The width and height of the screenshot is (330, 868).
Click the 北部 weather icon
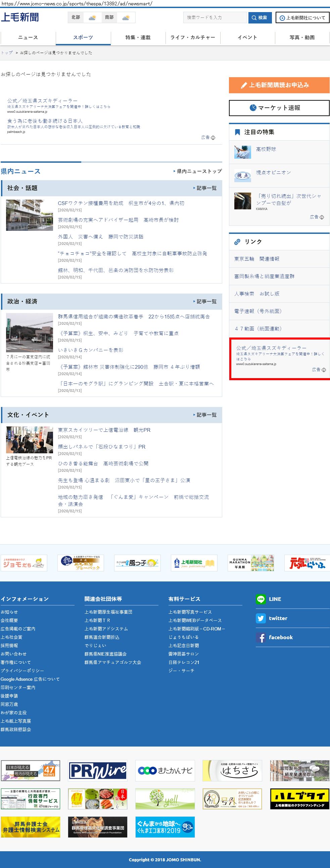point(92,17)
